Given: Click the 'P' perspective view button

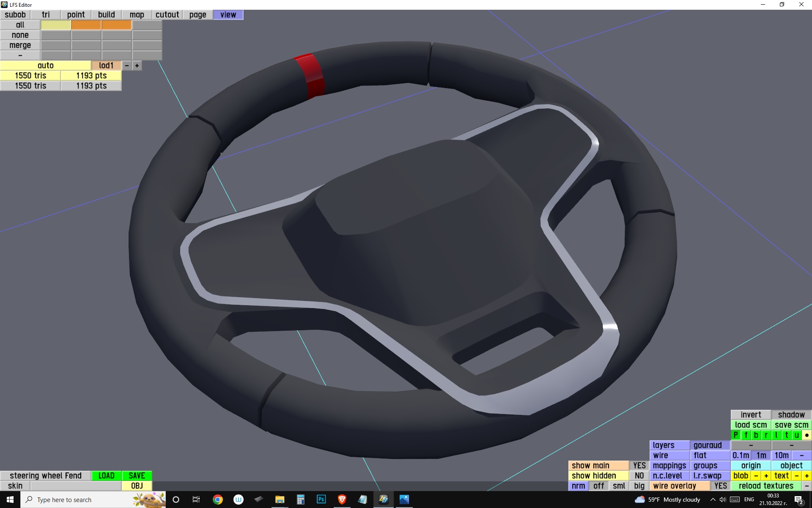Looking at the screenshot, I should pyautogui.click(x=735, y=435).
